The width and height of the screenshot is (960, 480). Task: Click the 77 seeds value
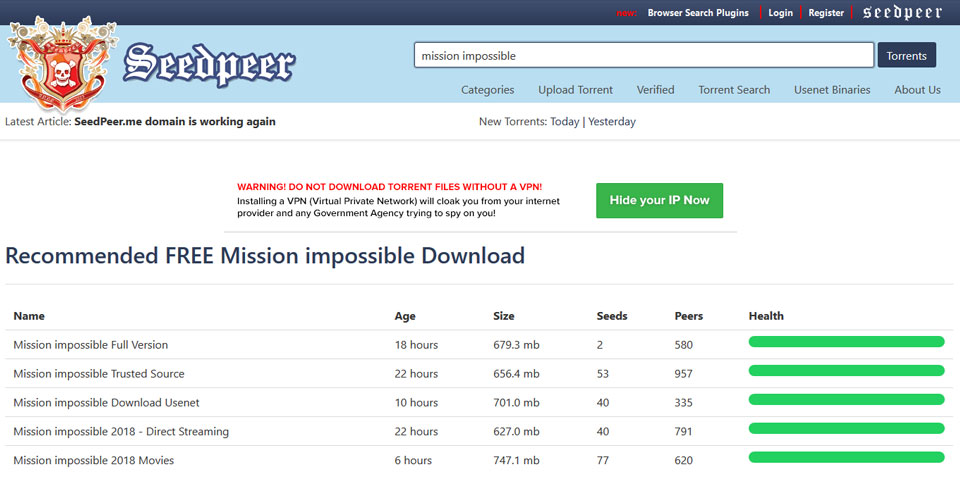[x=602, y=460]
